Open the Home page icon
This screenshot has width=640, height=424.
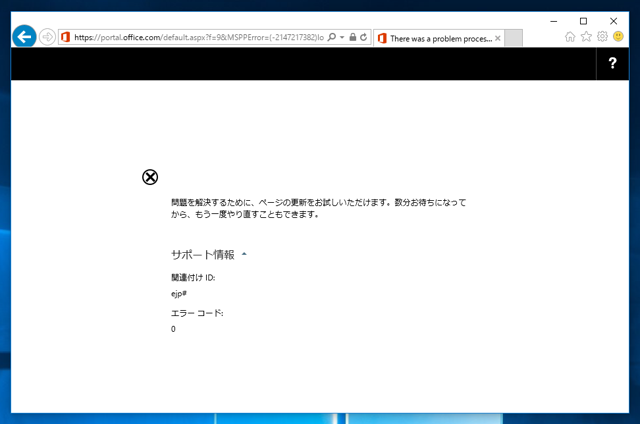coord(570,37)
